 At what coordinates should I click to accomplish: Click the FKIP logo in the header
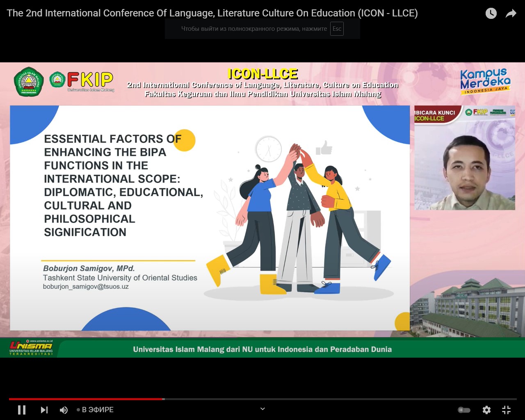coord(82,81)
